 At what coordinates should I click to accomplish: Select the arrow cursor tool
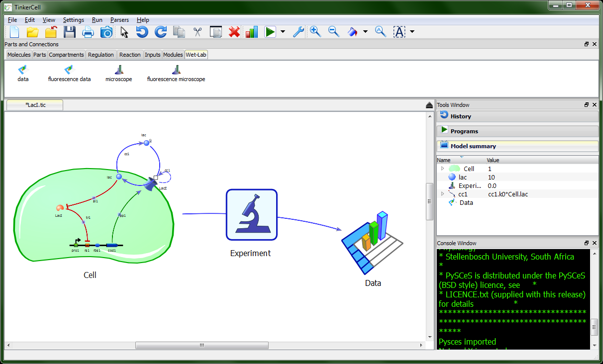pos(124,32)
